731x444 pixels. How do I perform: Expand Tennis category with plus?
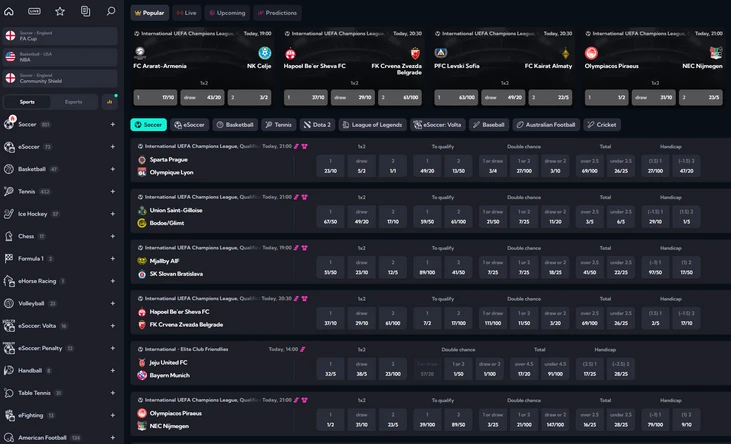tap(112, 191)
